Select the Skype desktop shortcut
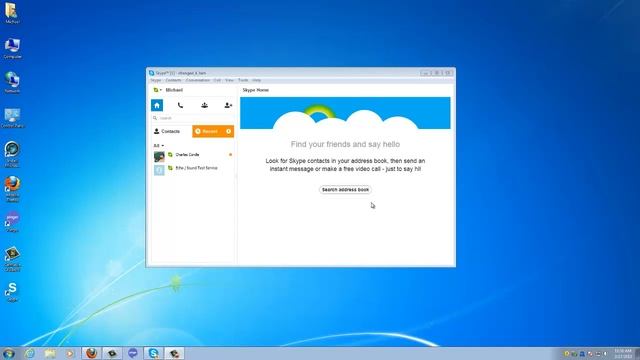 [x=12, y=292]
